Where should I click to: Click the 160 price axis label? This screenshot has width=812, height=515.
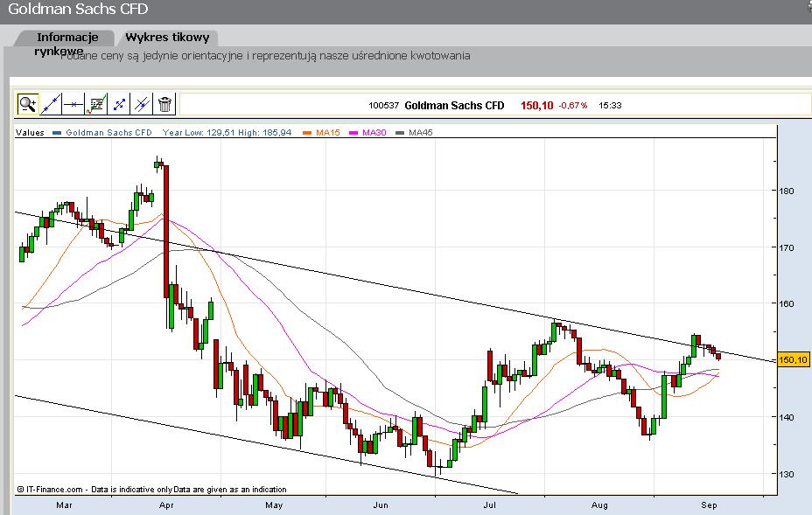pos(786,303)
